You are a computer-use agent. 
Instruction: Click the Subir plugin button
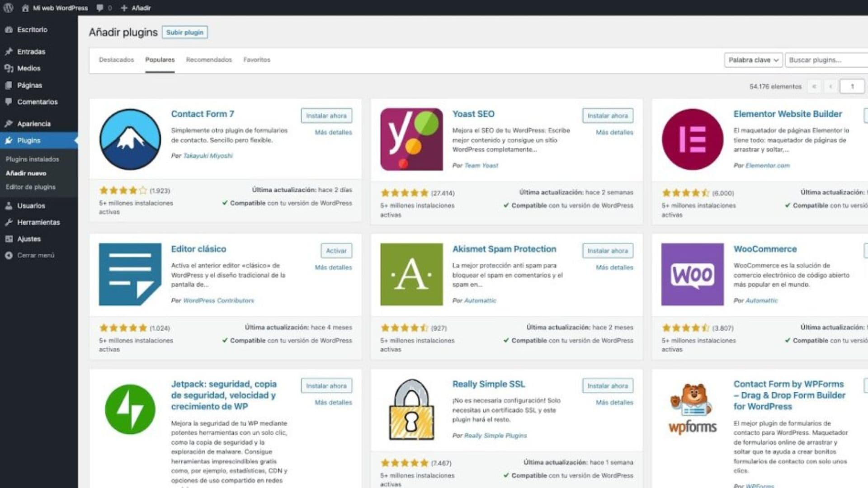[x=184, y=32]
